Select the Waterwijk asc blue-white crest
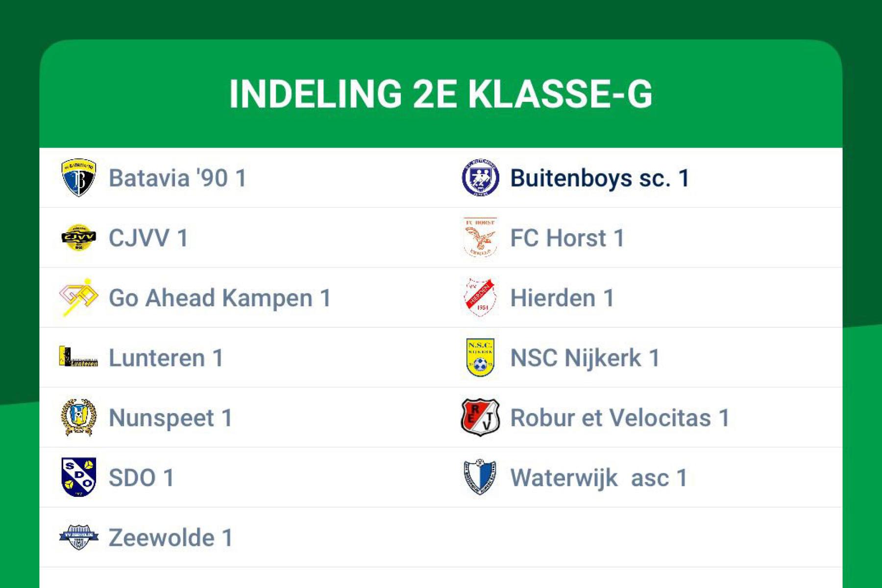The width and height of the screenshot is (882, 588). click(x=480, y=477)
